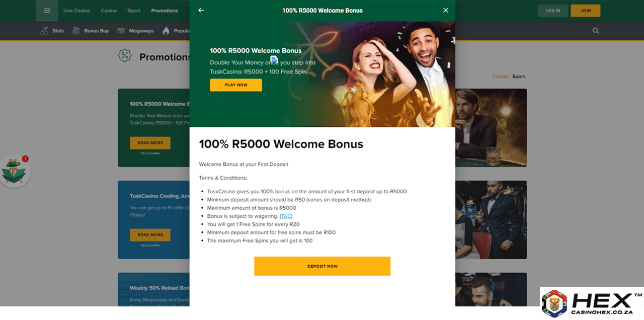644x320 pixels.
Task: Click the Slots label in the category bar
Action: 58,31
